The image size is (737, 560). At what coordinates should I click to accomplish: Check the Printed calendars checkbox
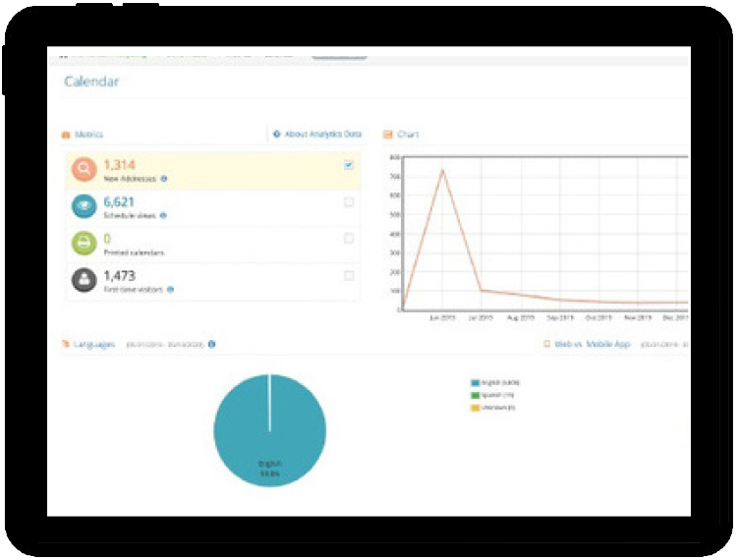pyautogui.click(x=349, y=239)
